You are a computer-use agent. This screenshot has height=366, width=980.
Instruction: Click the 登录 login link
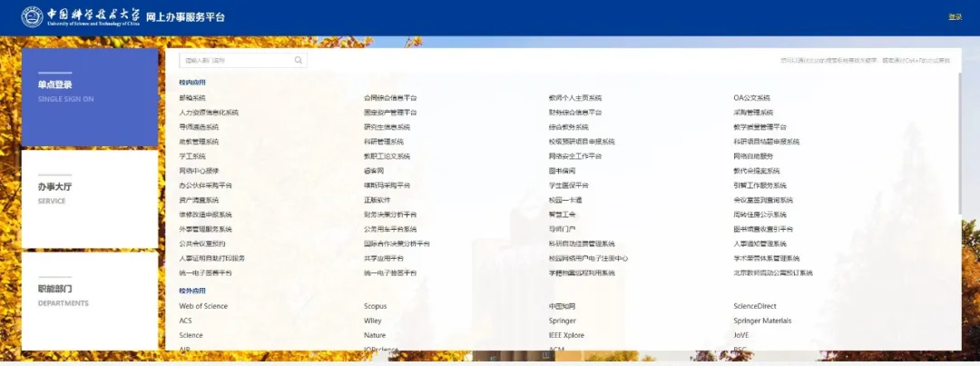(955, 17)
